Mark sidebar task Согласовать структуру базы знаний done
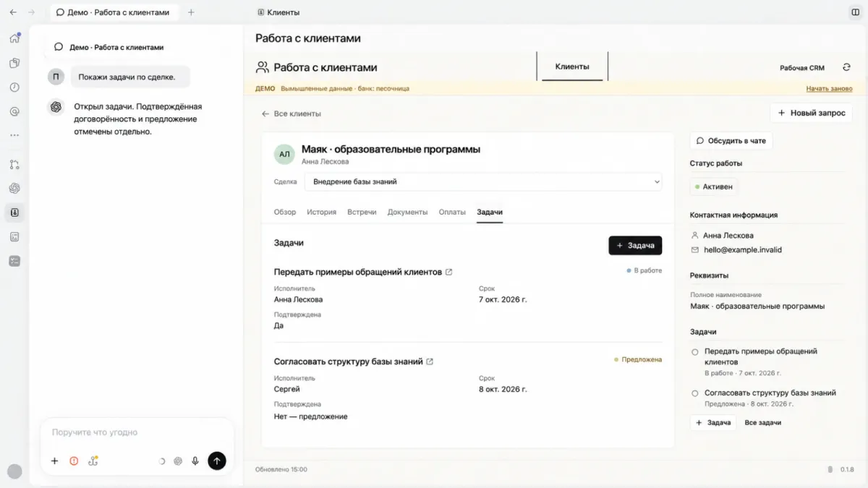 [695, 393]
